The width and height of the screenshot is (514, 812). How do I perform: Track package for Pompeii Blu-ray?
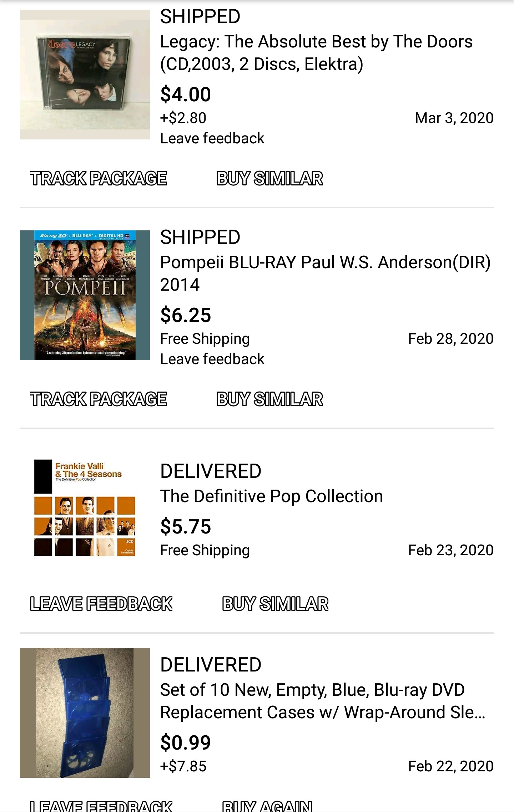tap(99, 399)
